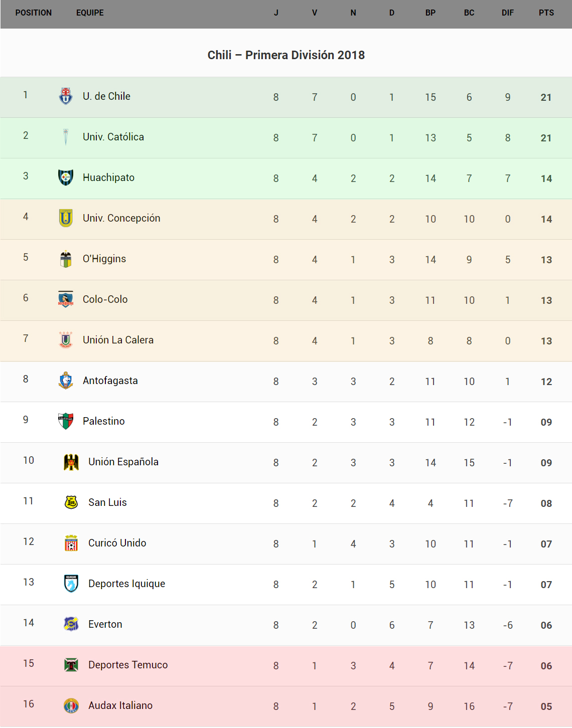The image size is (572, 728).
Task: Click the Chili – Primera División 2018 title
Action: [286, 55]
